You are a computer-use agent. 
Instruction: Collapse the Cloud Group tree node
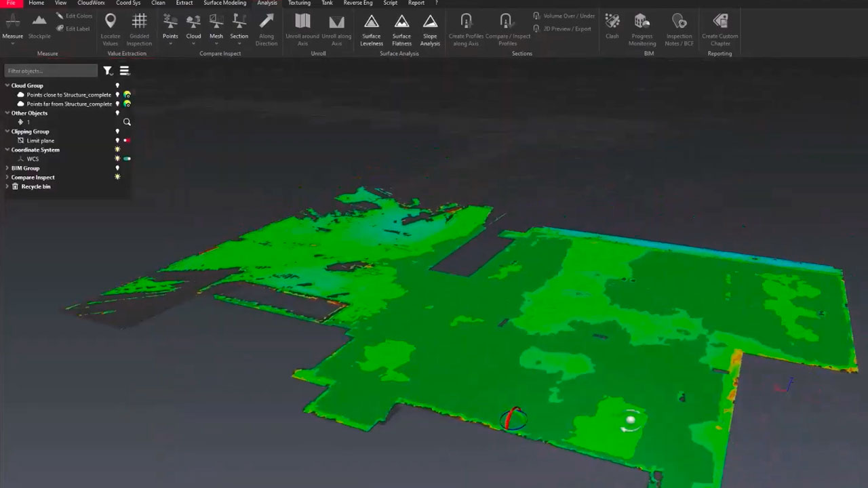[7, 85]
